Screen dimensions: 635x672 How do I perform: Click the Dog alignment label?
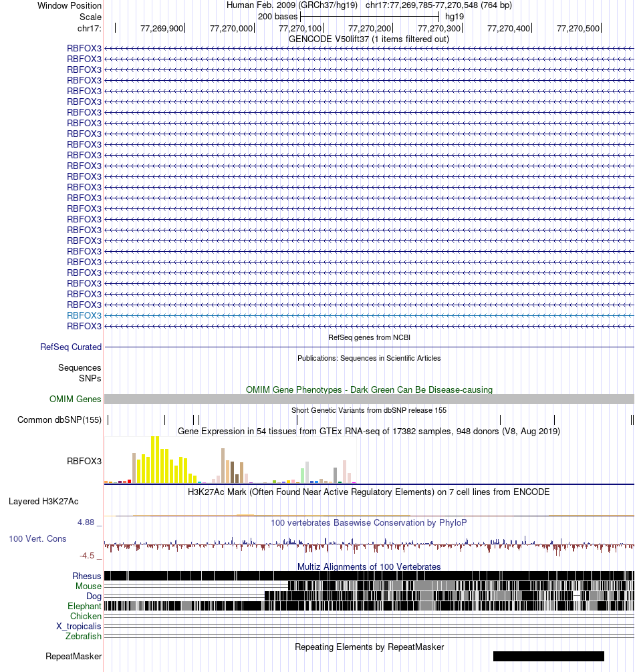94,596
